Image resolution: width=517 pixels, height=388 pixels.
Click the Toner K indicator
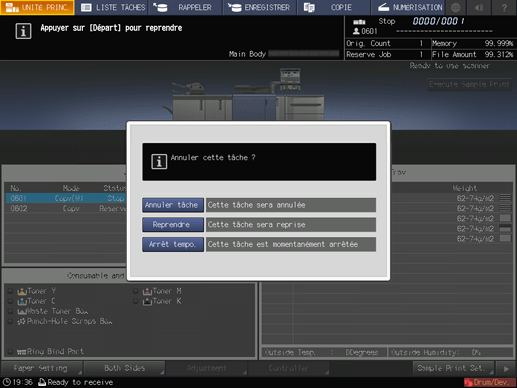point(136,301)
